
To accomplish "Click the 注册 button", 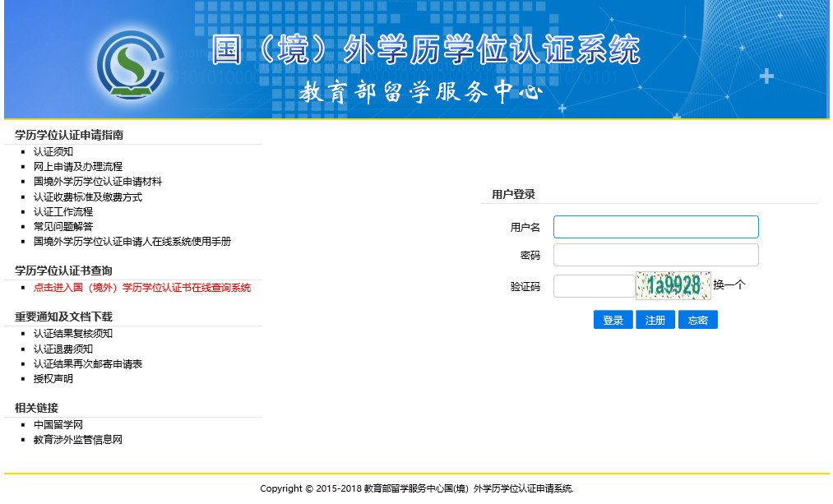I will [x=655, y=321].
